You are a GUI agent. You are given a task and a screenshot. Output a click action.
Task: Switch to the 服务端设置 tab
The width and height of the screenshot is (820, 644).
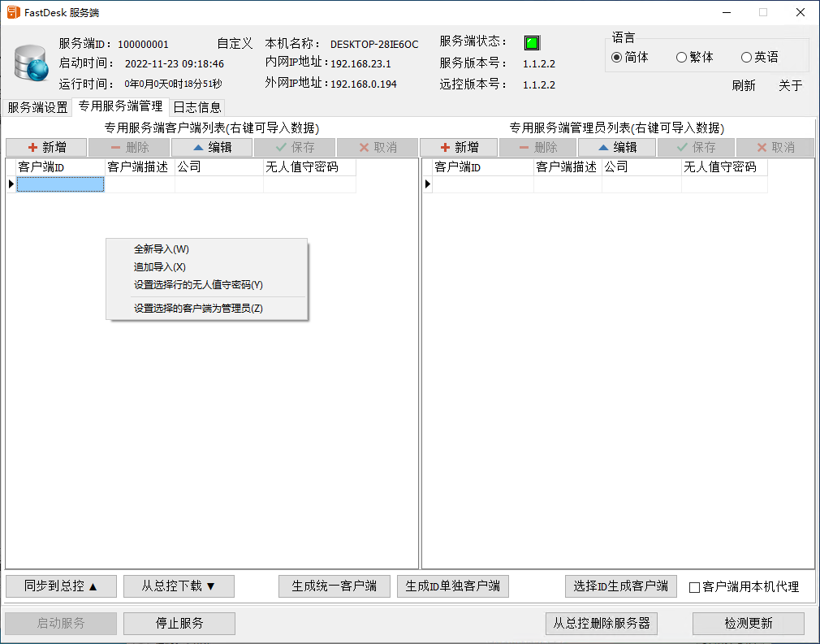point(37,107)
